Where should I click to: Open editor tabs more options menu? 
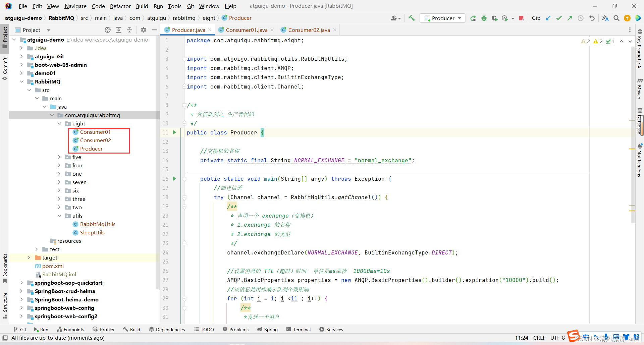click(x=630, y=30)
